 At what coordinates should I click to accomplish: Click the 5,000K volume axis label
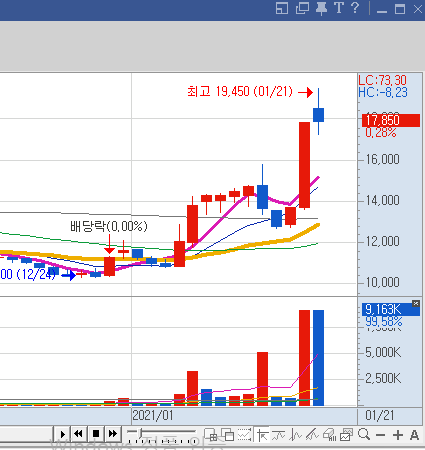click(383, 352)
